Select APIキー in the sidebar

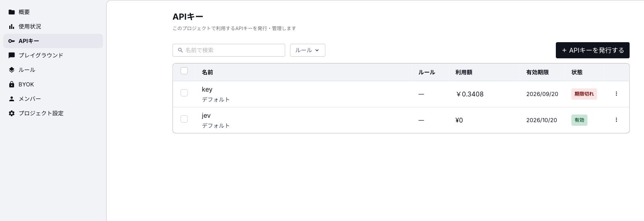click(x=53, y=41)
